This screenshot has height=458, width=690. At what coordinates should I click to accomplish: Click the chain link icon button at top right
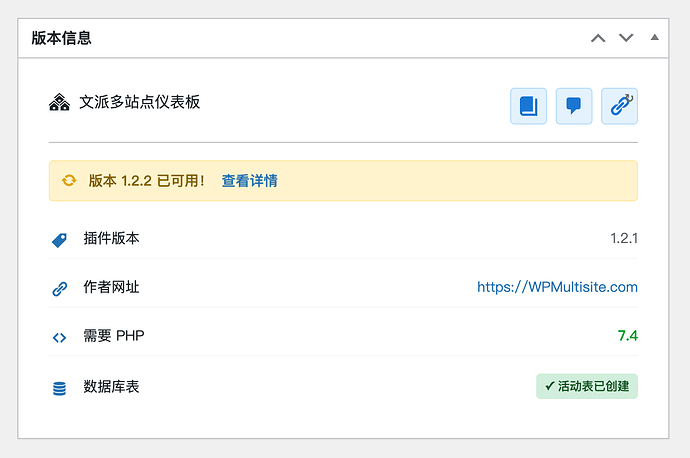[x=619, y=106]
